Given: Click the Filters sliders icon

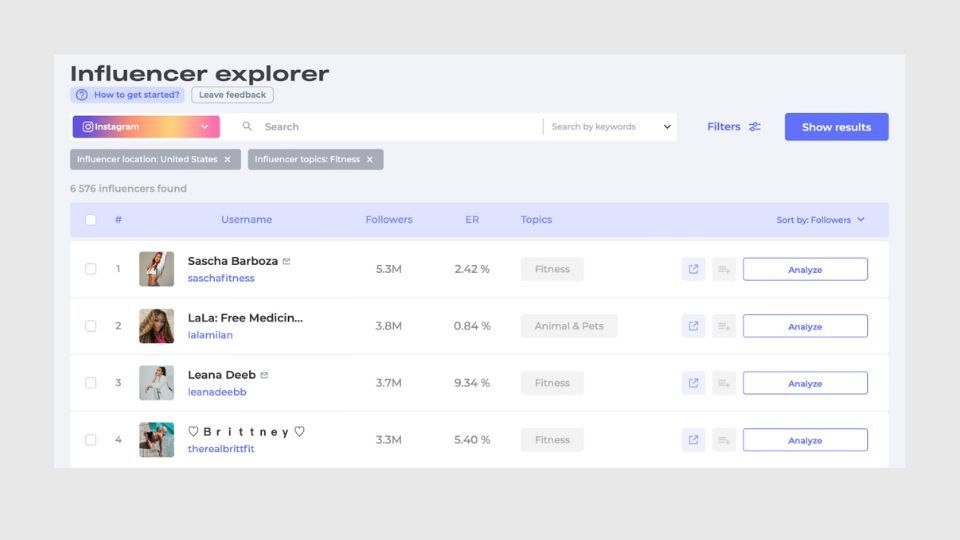Looking at the screenshot, I should (754, 127).
